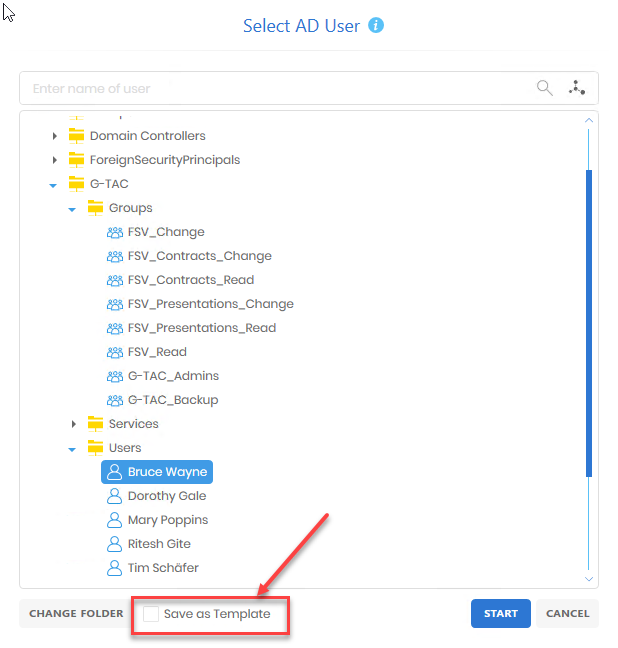
Task: Collapse the G-TAC folder
Action: [54, 184]
